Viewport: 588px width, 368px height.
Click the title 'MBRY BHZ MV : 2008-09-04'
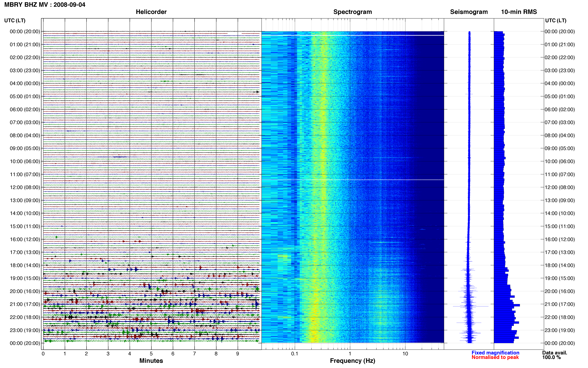pyautogui.click(x=45, y=5)
